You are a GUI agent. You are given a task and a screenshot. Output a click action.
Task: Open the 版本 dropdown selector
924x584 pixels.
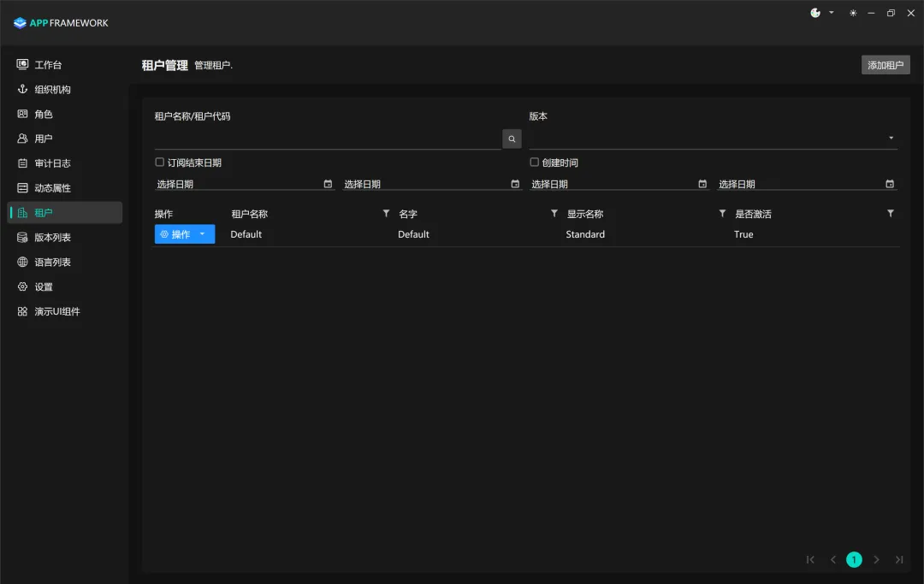click(x=890, y=138)
